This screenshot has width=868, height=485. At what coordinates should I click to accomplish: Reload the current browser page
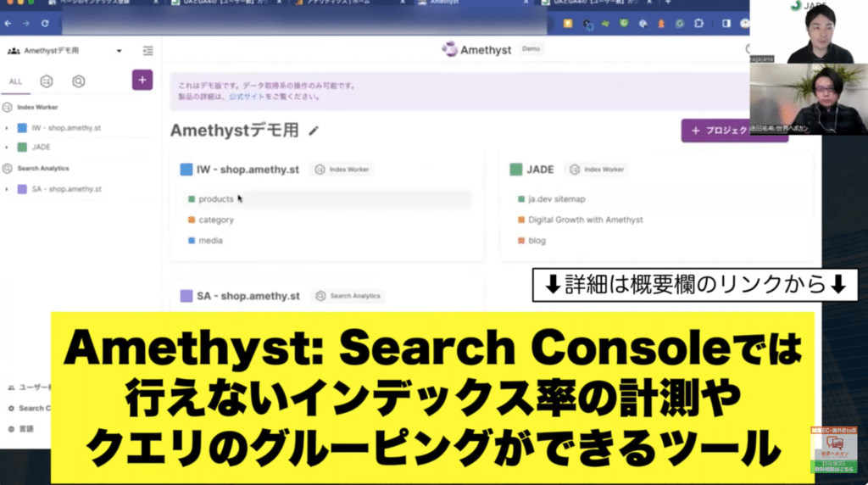tap(45, 23)
